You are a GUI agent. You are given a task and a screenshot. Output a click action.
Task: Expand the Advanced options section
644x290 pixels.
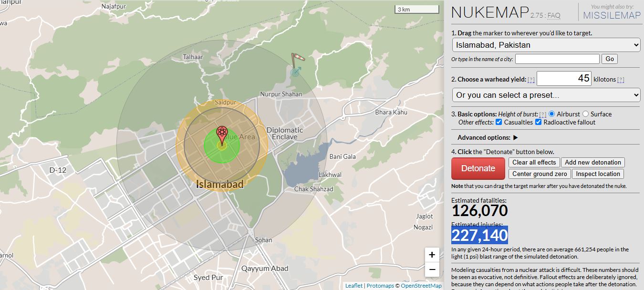488,137
